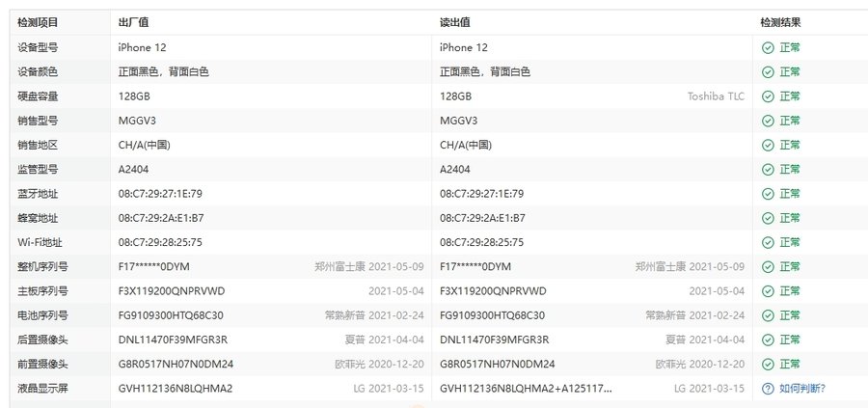
Task: Select the 前置摄像头 row label
Action: point(42,365)
